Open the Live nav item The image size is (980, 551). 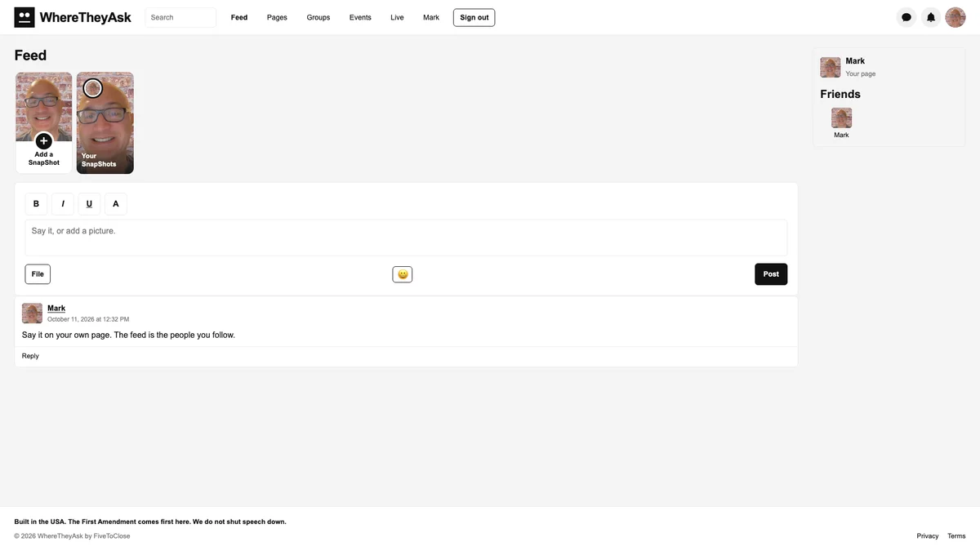coord(397,17)
